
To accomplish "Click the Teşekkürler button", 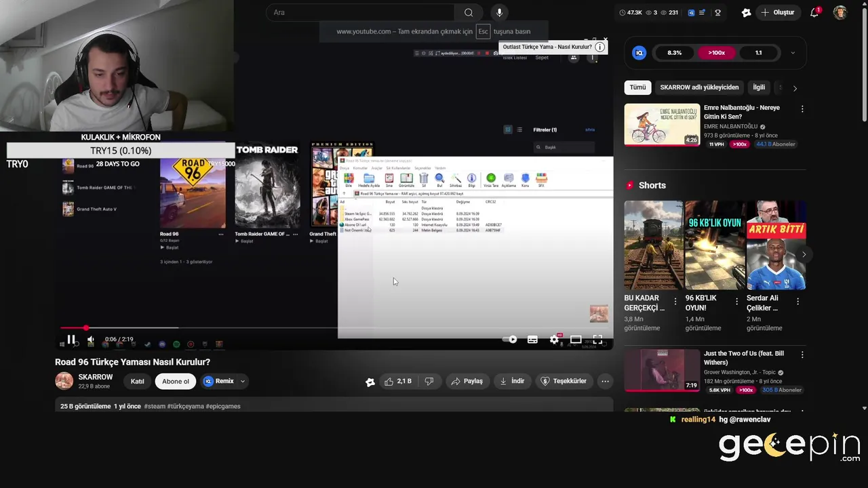I will coord(564,382).
